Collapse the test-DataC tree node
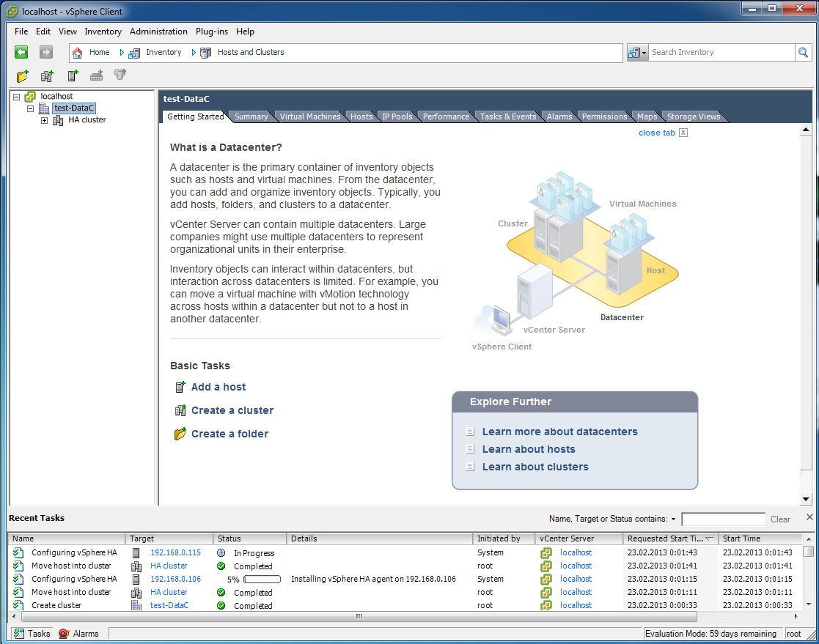 click(x=30, y=108)
